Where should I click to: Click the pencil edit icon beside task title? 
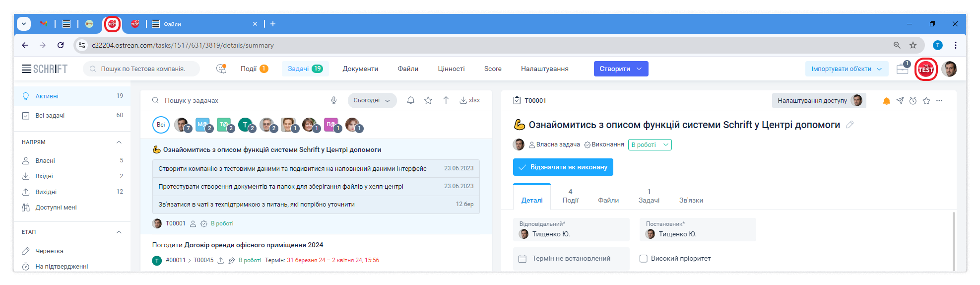point(849,125)
